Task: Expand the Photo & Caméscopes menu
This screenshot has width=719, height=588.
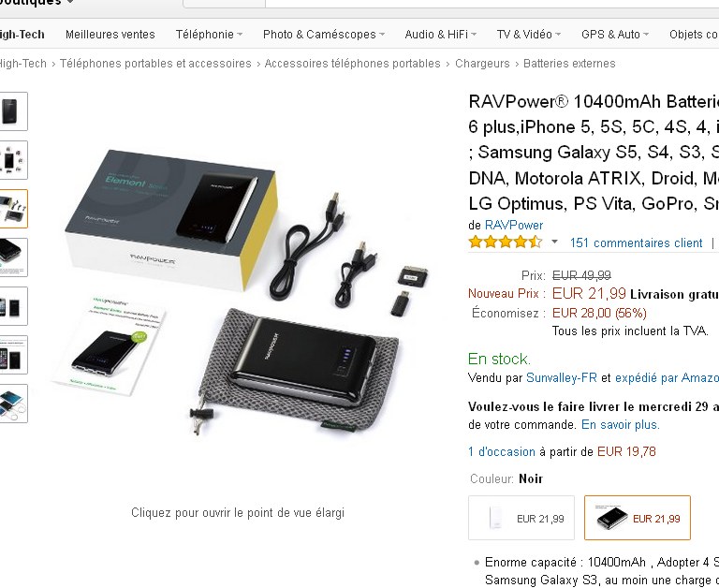Action: [324, 35]
